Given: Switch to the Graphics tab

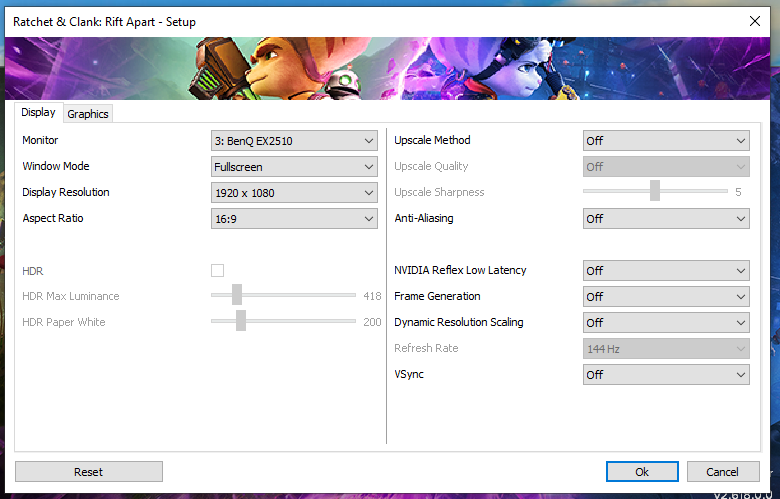Looking at the screenshot, I should coord(88,114).
